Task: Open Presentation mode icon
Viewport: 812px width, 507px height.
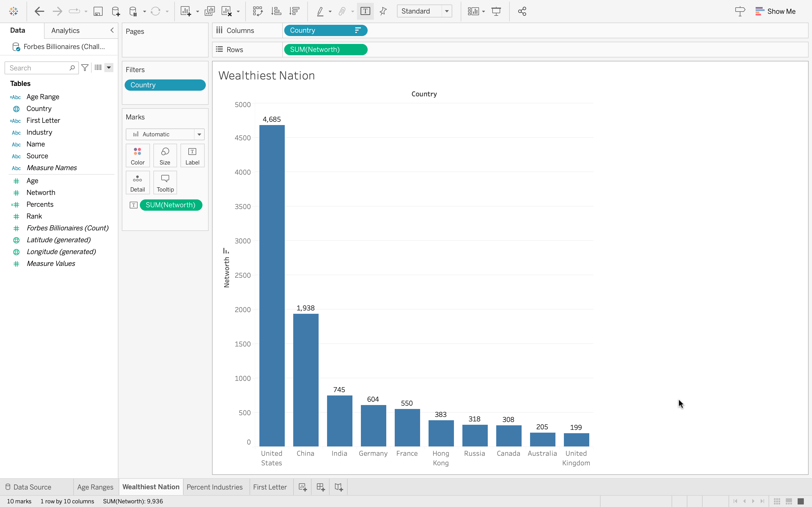Action: (x=496, y=11)
